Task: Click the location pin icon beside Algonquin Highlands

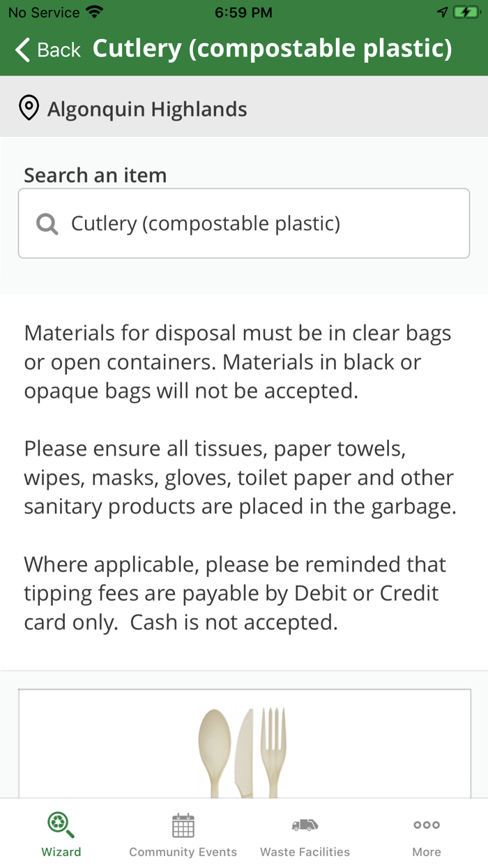Action: (29, 108)
